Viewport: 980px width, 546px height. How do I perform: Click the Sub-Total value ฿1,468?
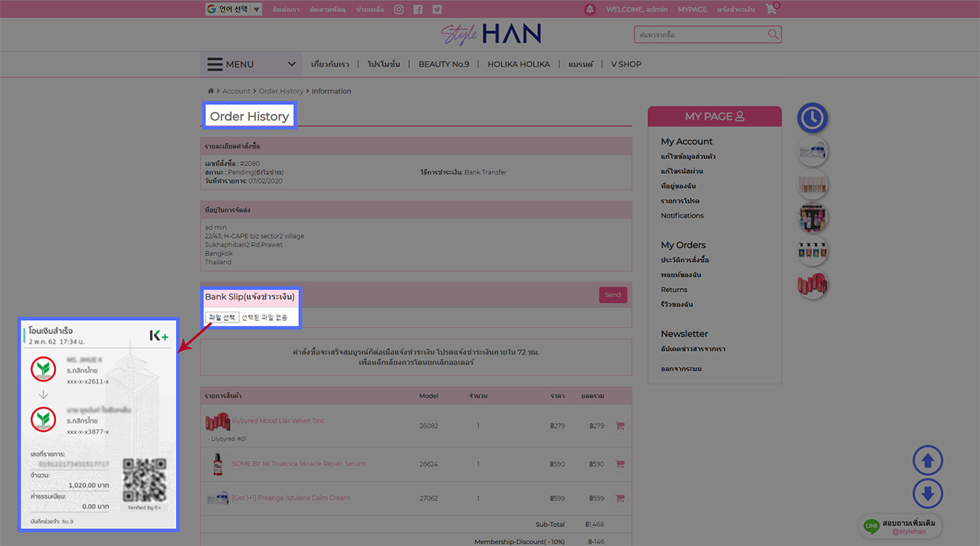tap(594, 525)
